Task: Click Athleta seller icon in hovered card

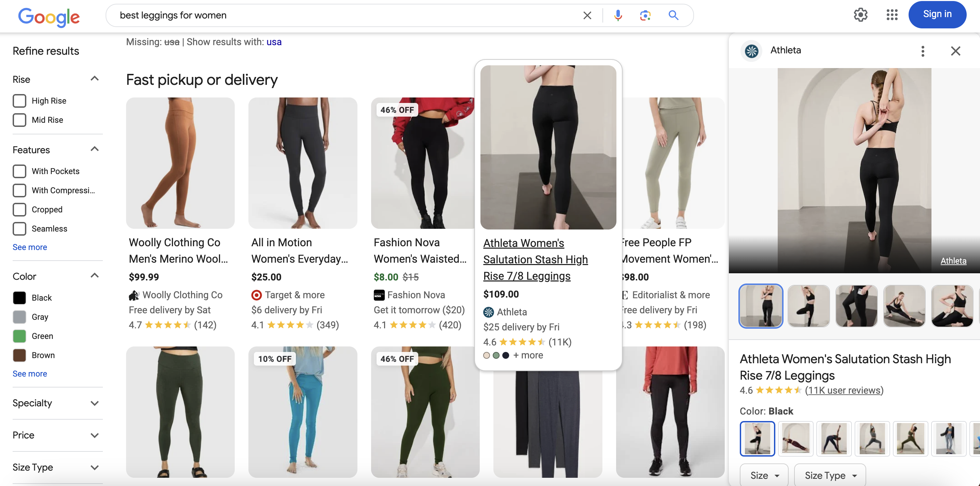Action: coord(489,312)
